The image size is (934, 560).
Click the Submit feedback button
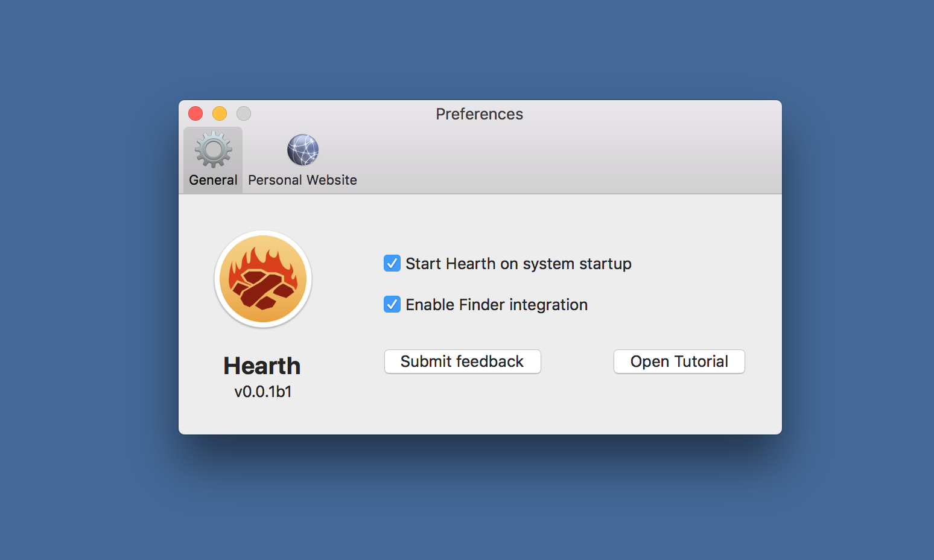coord(463,361)
